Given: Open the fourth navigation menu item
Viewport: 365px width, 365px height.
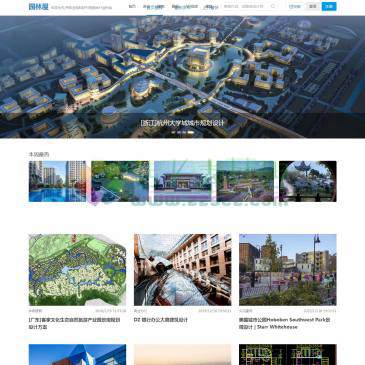Looking at the screenshot, I should click(211, 7).
